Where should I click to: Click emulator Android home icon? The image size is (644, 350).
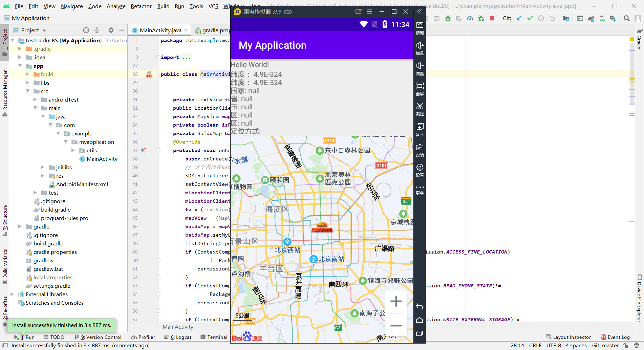click(420, 320)
